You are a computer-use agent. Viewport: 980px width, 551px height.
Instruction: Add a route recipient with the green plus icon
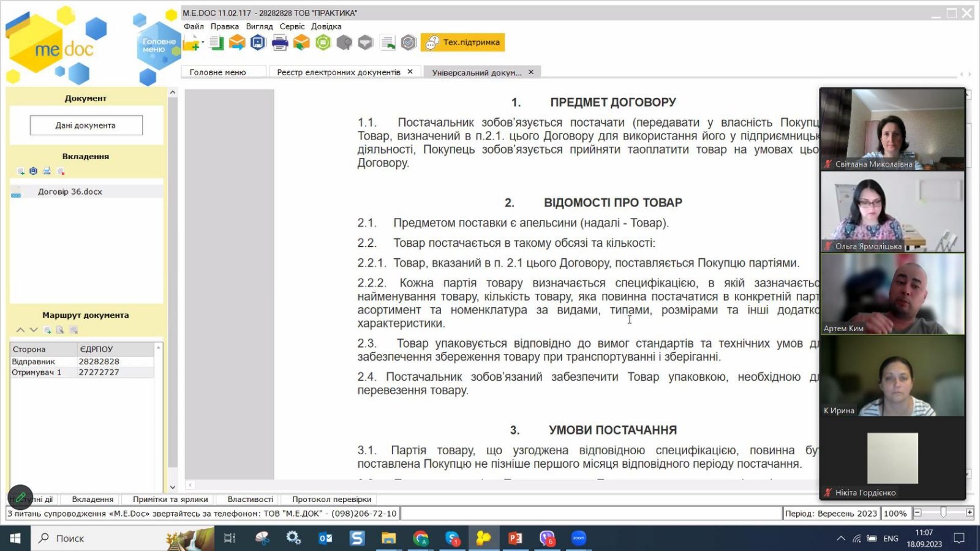(x=47, y=330)
